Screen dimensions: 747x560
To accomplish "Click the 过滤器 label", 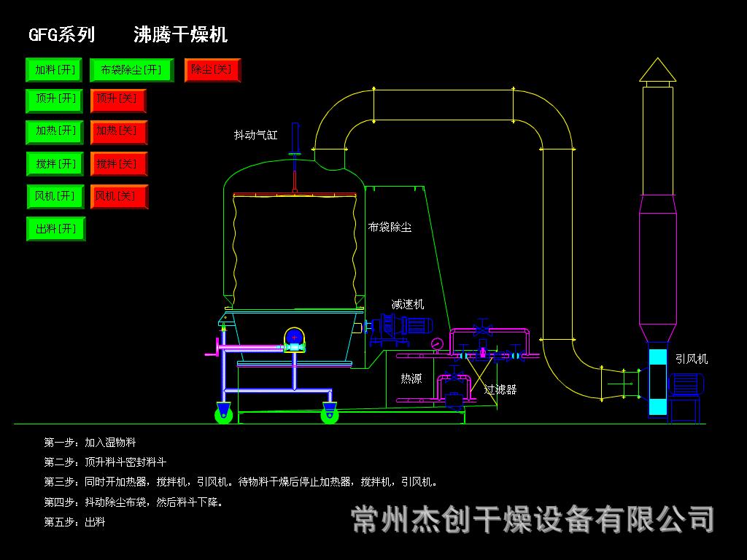I will 500,389.
